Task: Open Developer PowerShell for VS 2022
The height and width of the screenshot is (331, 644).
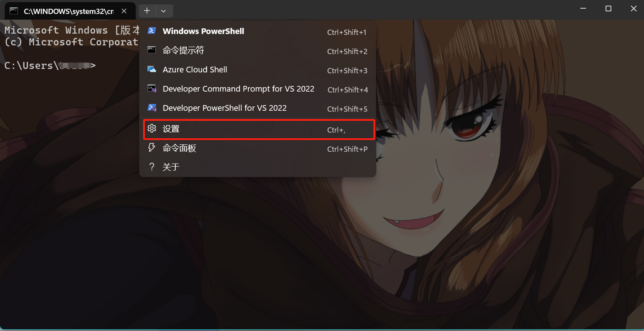Action: (x=257, y=108)
